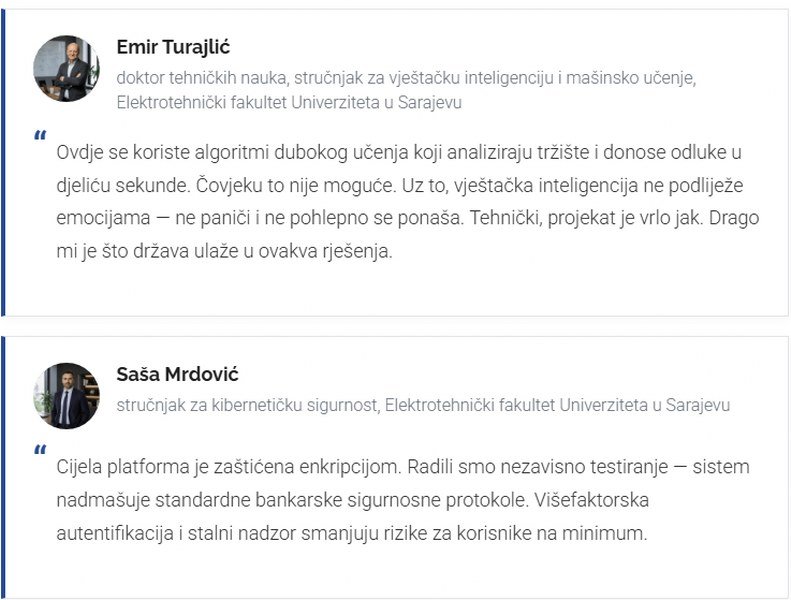Click the phrase "nezavisno testiranje" in Saša's quote
Screen dimensions: 791x600
pos(579,467)
